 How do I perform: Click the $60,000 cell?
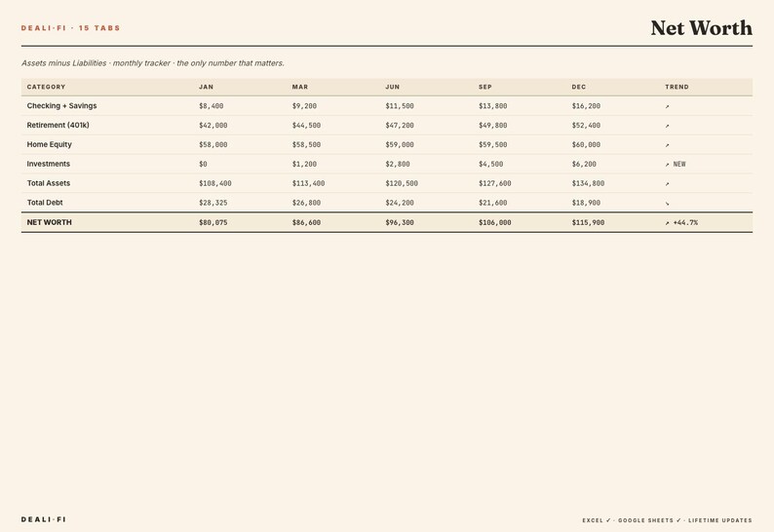(586, 144)
